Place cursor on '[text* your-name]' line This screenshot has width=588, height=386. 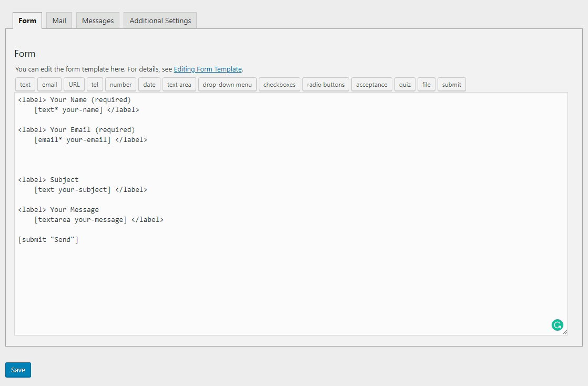click(x=87, y=109)
